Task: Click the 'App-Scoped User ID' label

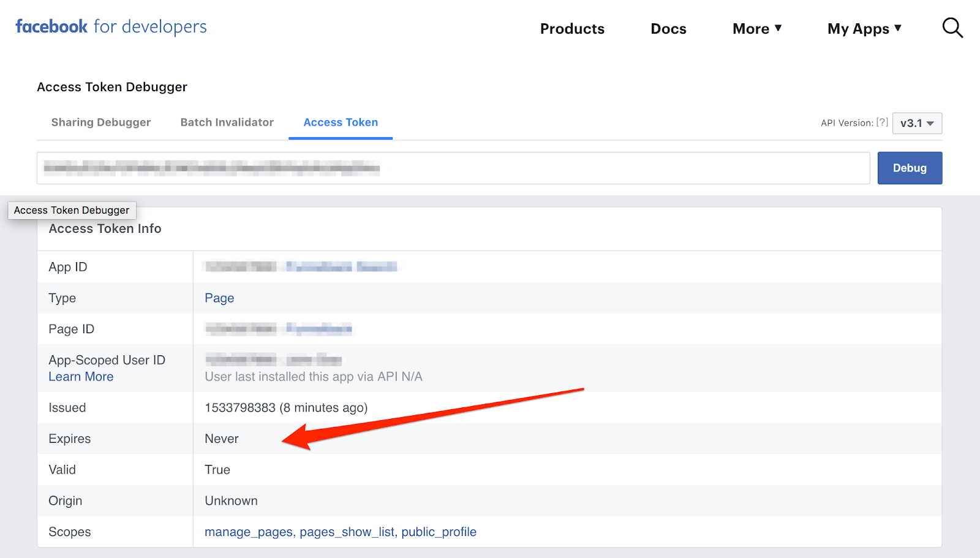Action: tap(107, 360)
